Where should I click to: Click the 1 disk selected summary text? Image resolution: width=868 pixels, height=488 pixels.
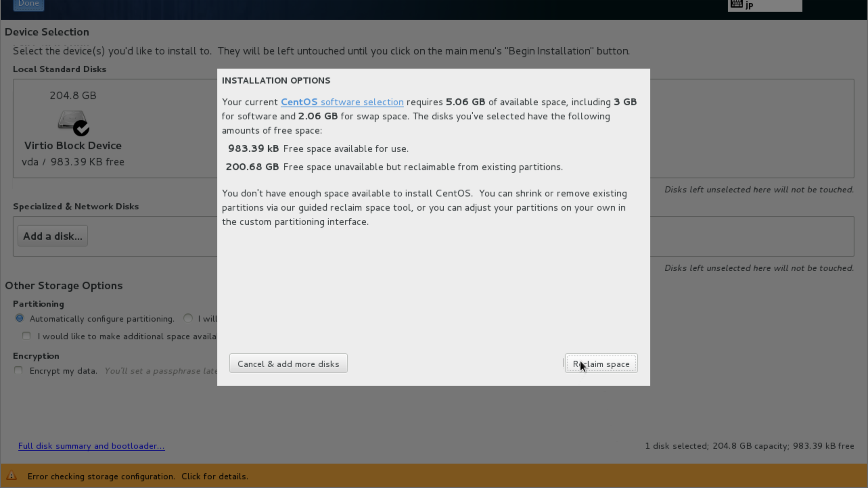[x=749, y=446]
